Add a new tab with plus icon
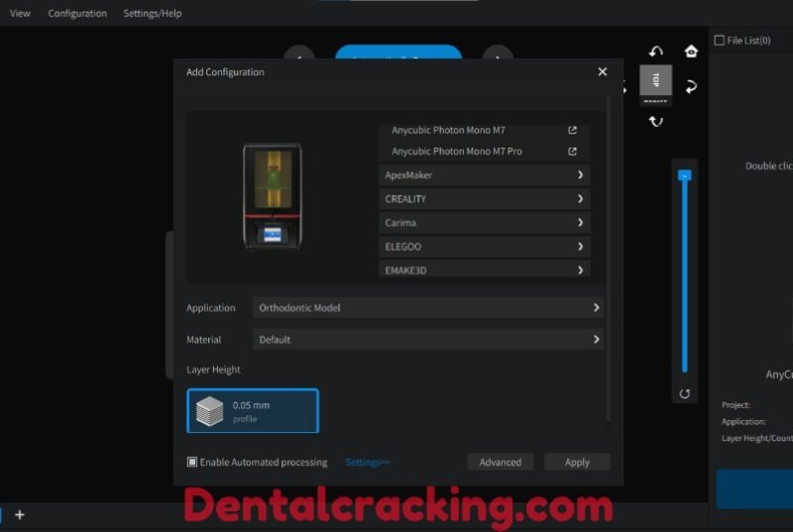The image size is (793, 532). pyautogui.click(x=20, y=514)
